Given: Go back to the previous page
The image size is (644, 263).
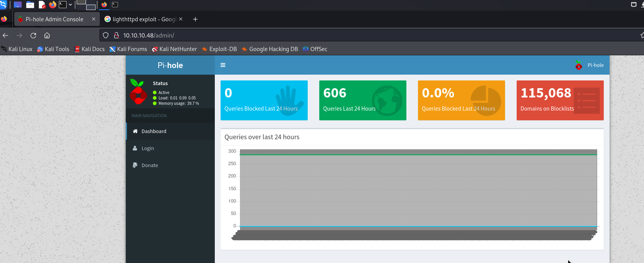Looking at the screenshot, I should [5, 36].
